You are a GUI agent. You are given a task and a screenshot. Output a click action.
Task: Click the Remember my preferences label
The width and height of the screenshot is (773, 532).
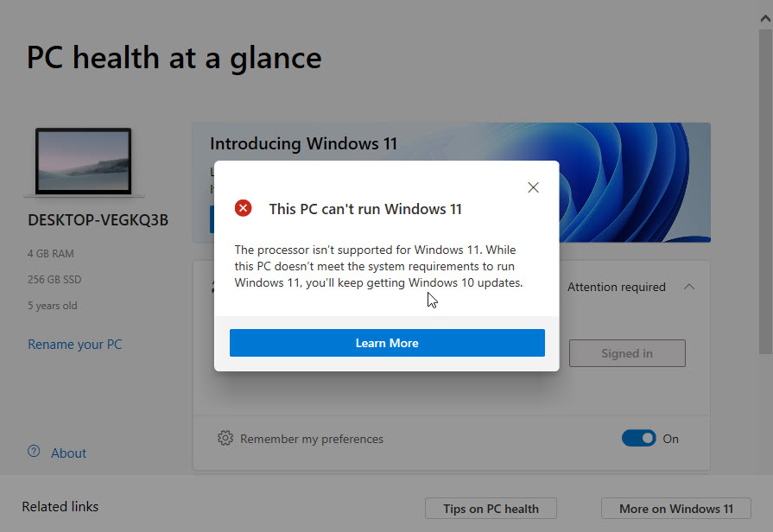(312, 439)
